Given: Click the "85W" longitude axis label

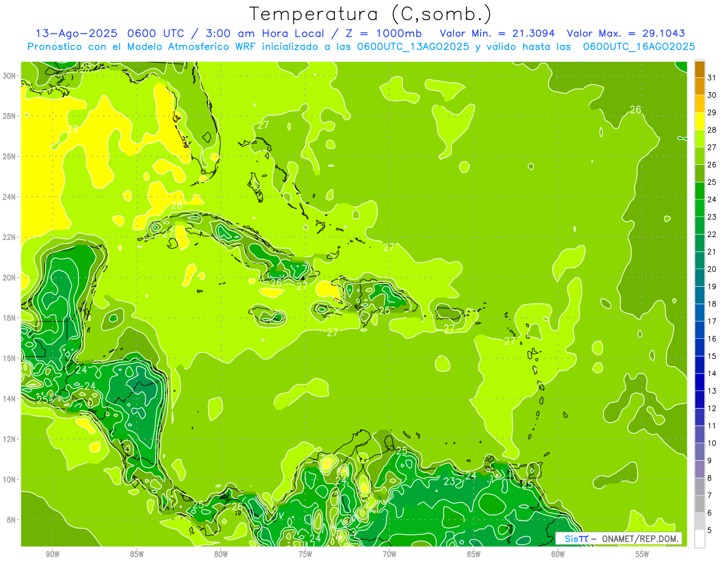Looking at the screenshot, I should (x=136, y=554).
